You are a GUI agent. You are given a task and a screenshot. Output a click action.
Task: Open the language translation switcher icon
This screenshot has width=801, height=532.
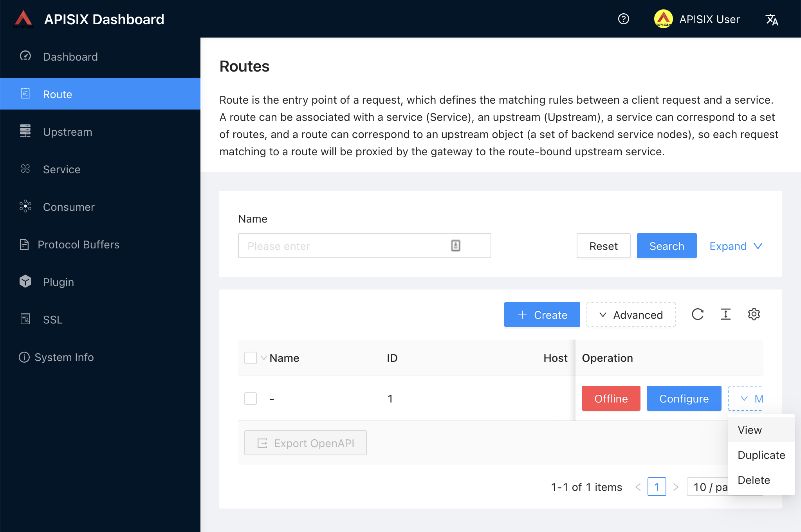772,19
